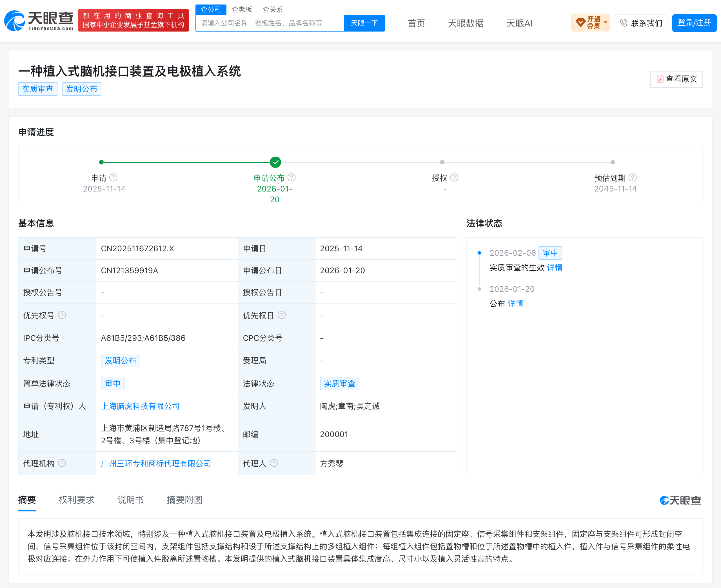
Task: Click help icon beside 优先权日
Action: click(282, 315)
